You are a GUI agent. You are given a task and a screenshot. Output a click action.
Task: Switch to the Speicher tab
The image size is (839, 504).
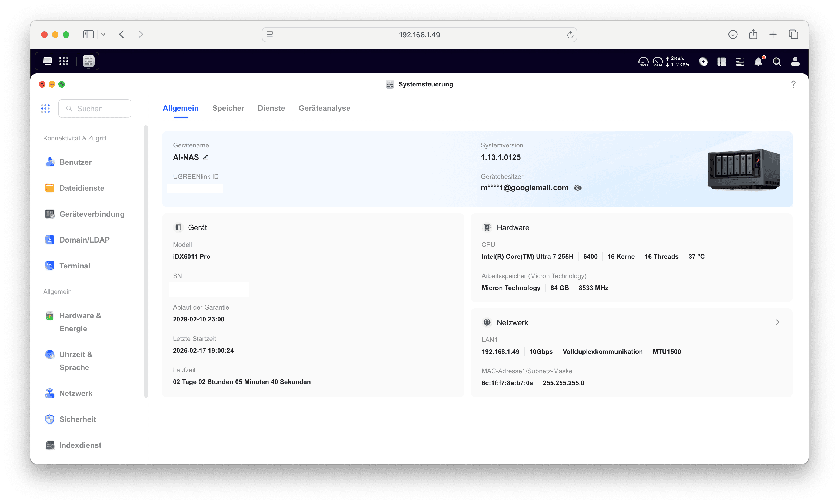[228, 108]
